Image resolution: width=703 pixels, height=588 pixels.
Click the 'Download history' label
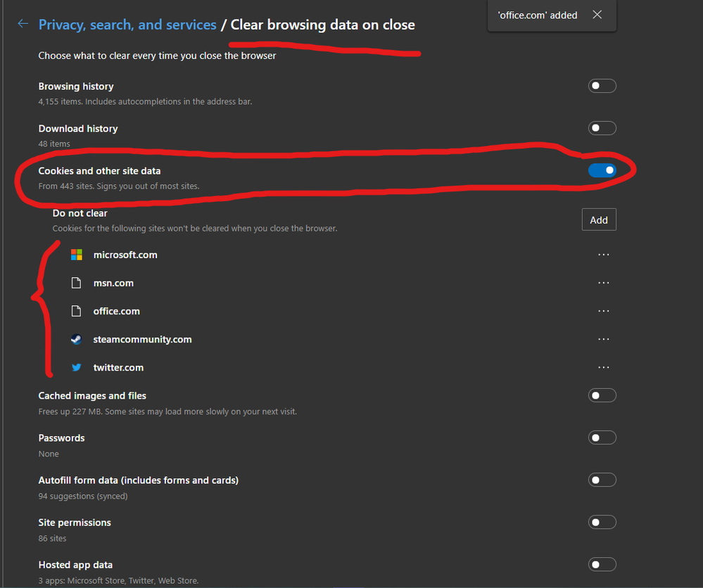click(x=78, y=129)
